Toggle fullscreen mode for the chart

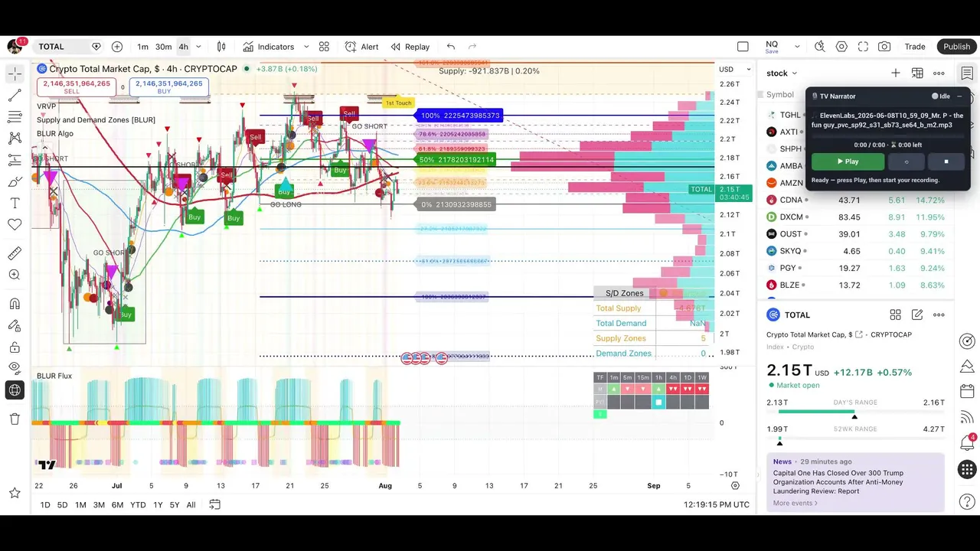(x=863, y=47)
